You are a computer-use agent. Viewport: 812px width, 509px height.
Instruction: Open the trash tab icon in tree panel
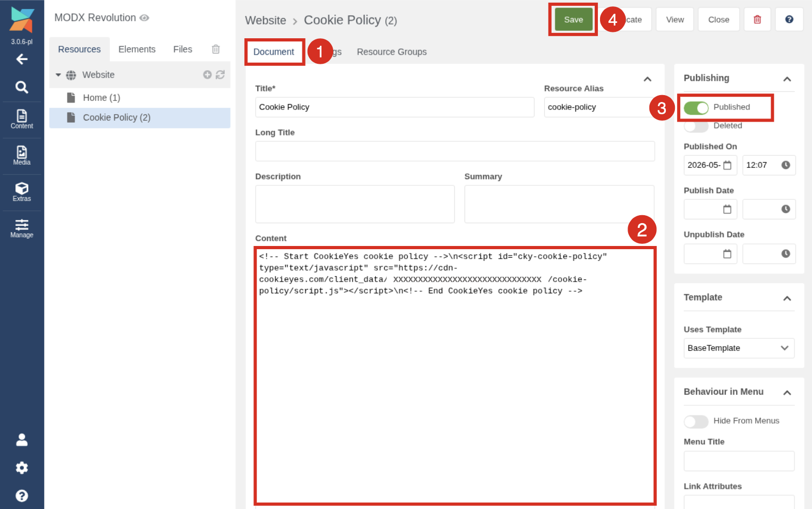tap(216, 49)
